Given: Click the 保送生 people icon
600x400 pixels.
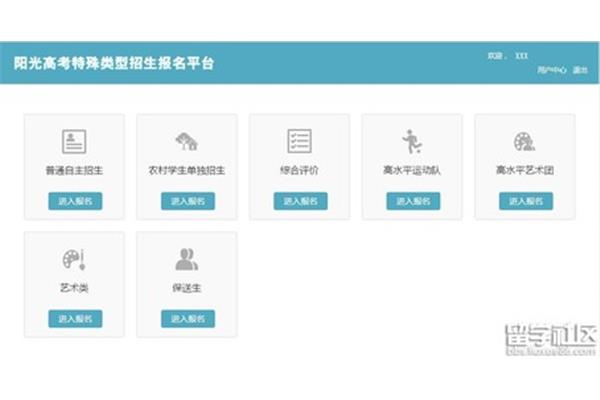Looking at the screenshot, I should point(187,259).
